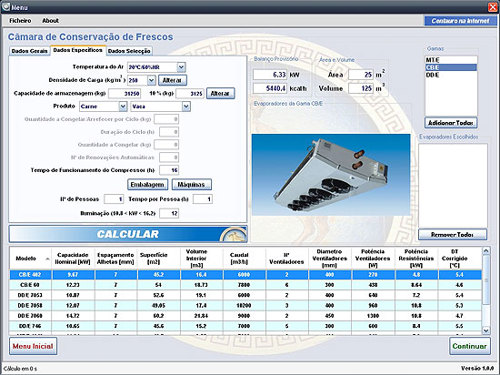The height and width of the screenshot is (375, 500).
Task: Select the DD/E 7058 table row
Action: pyautogui.click(x=246, y=305)
